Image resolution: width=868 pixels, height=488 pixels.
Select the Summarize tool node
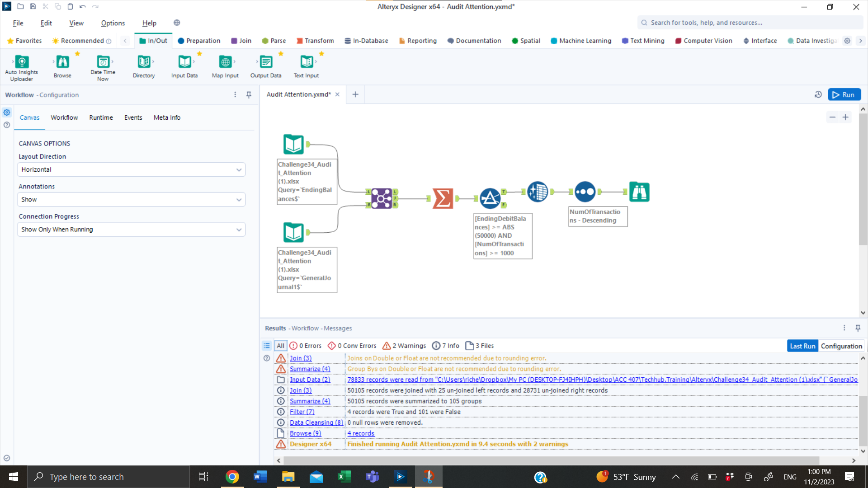(x=443, y=198)
